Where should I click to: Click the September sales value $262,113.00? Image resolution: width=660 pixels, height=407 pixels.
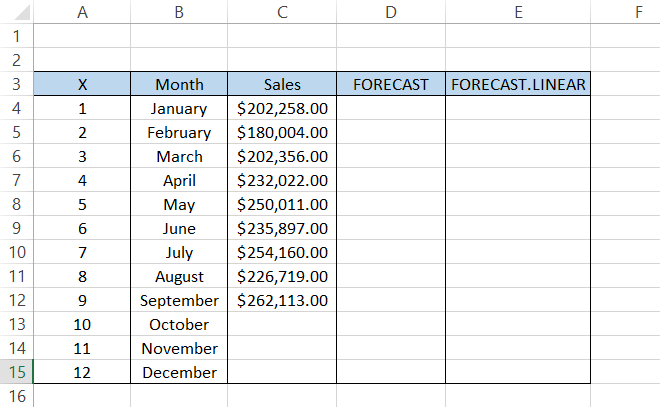[x=282, y=300]
